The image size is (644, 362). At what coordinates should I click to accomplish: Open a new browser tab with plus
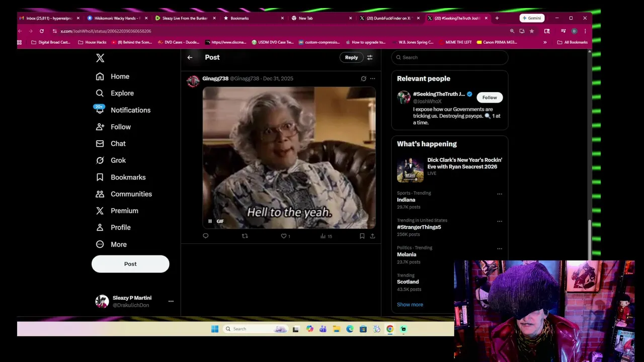click(497, 18)
